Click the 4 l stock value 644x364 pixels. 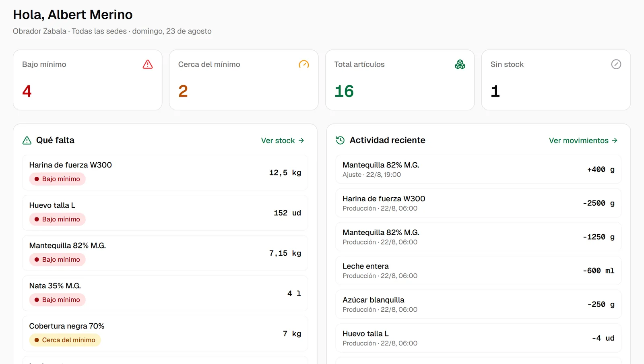pos(294,294)
